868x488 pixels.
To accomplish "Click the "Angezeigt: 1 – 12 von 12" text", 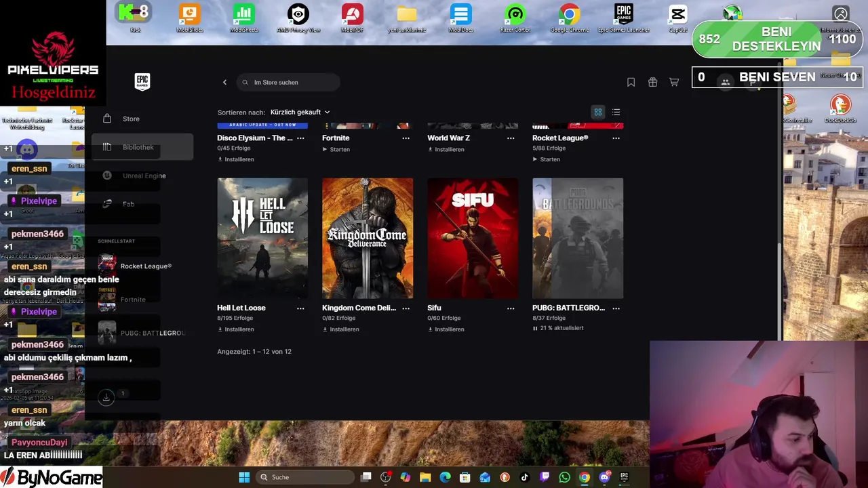I will tap(254, 351).
